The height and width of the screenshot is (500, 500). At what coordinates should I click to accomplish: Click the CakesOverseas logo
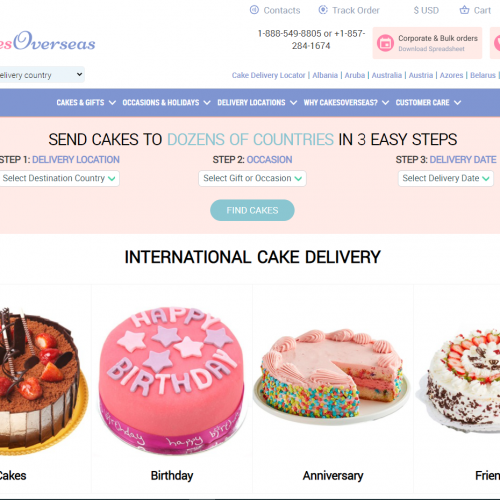(x=48, y=41)
